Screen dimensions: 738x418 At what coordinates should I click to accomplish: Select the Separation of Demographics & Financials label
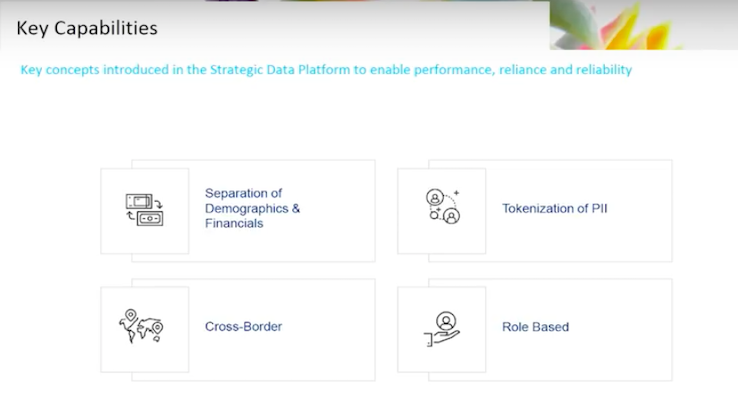(252, 208)
